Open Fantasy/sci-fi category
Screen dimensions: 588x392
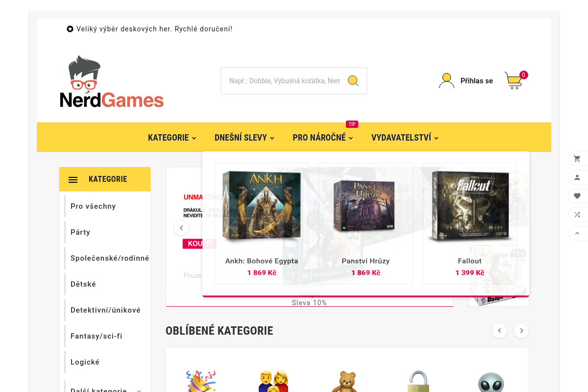tap(97, 336)
